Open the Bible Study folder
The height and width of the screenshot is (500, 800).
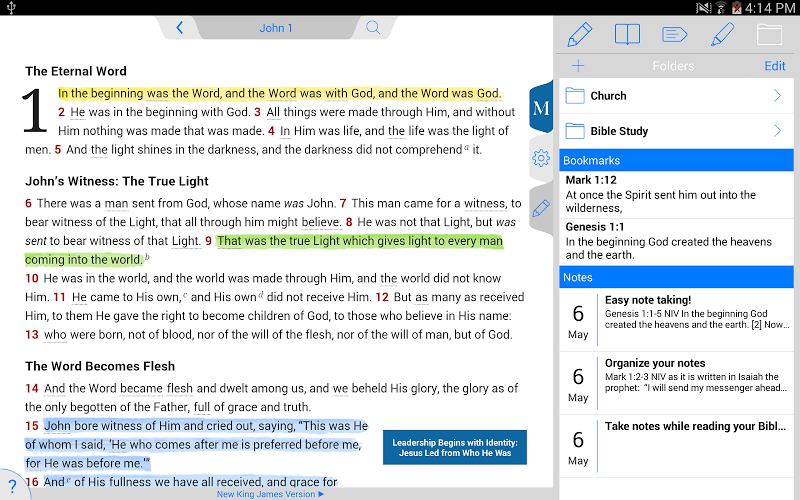(677, 131)
